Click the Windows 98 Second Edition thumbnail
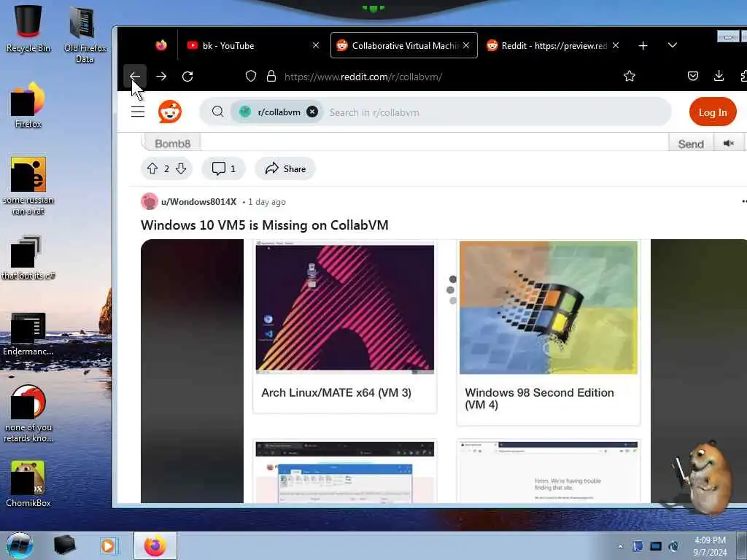This screenshot has height=560, width=747. [549, 308]
